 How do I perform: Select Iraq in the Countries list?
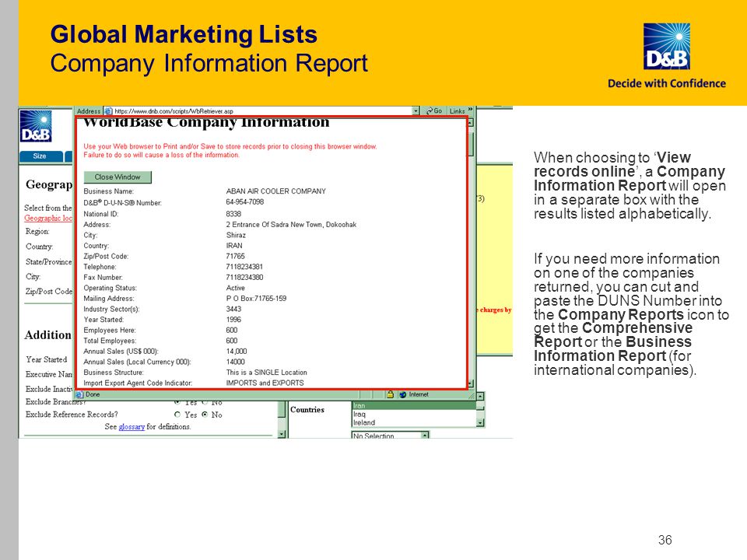(x=413, y=415)
